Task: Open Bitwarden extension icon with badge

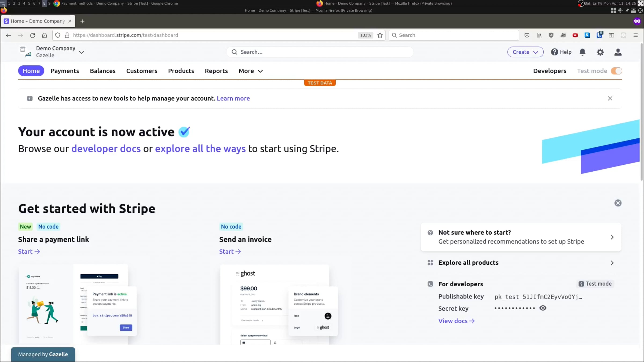Action: tap(599, 35)
